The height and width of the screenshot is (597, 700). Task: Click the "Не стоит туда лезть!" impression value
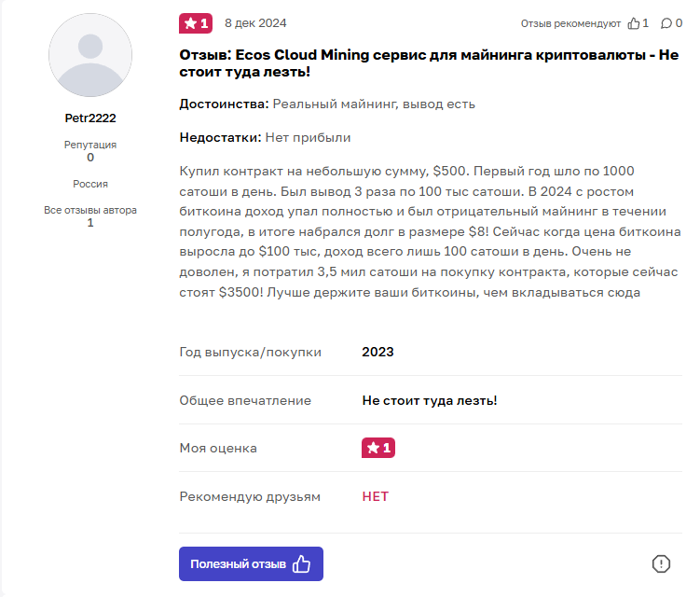(430, 400)
